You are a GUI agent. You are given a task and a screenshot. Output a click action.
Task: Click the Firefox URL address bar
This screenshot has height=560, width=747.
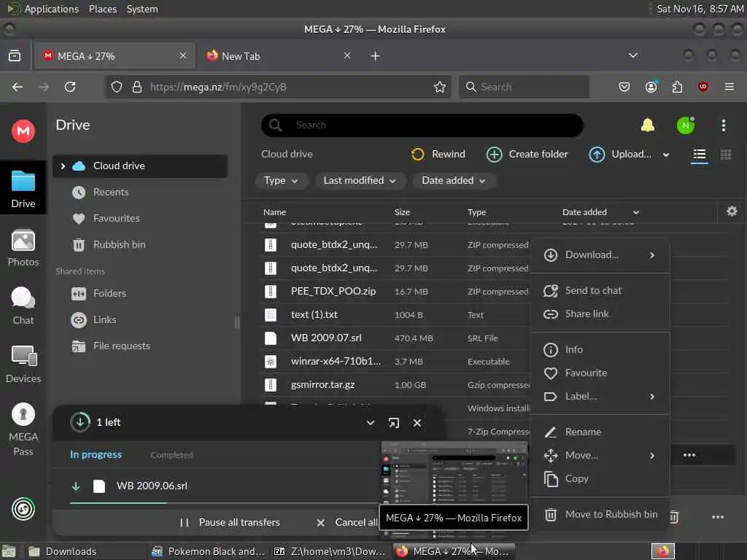[x=278, y=87]
